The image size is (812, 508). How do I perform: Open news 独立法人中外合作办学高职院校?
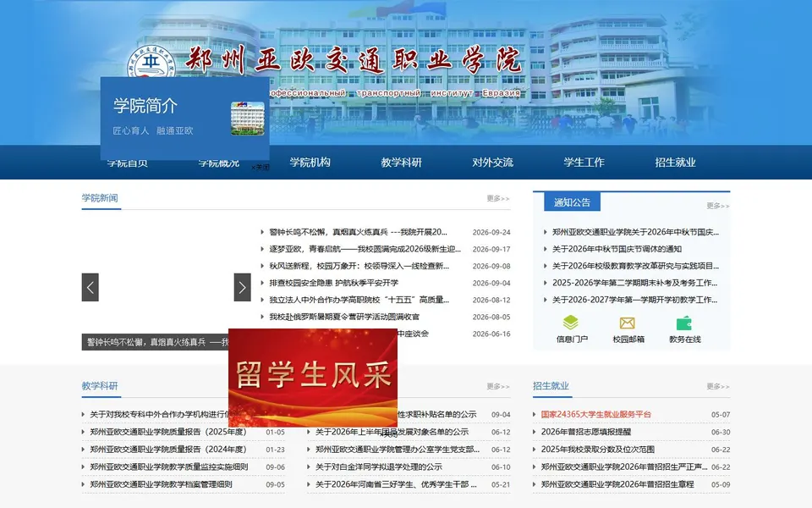point(359,300)
